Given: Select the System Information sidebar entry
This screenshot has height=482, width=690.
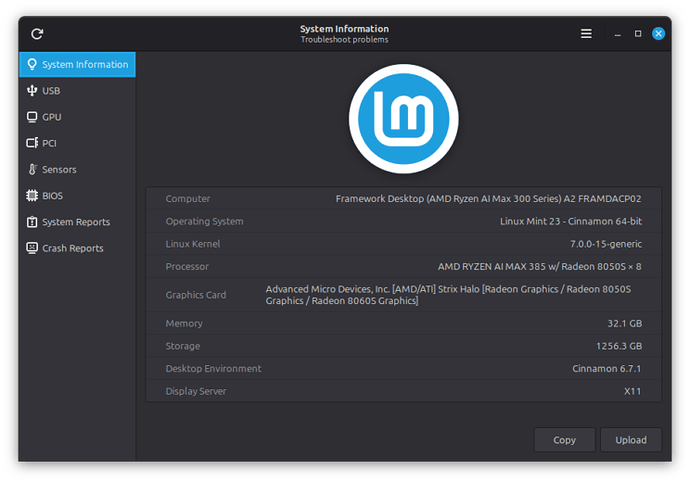Looking at the screenshot, I should (77, 64).
